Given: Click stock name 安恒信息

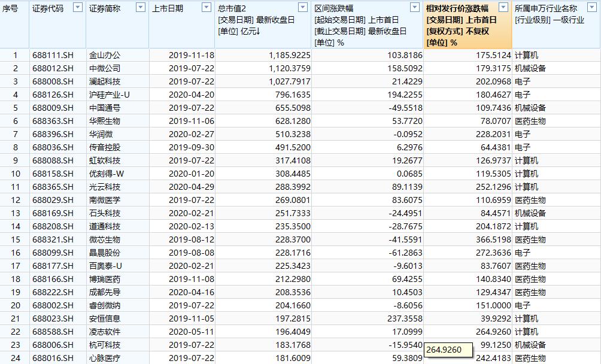Looking at the screenshot, I should [x=105, y=318].
